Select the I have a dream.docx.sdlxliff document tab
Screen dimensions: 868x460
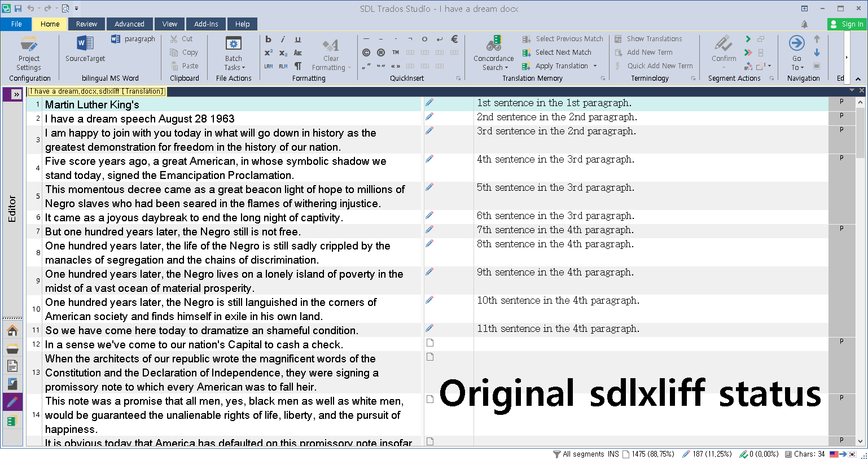(x=97, y=91)
